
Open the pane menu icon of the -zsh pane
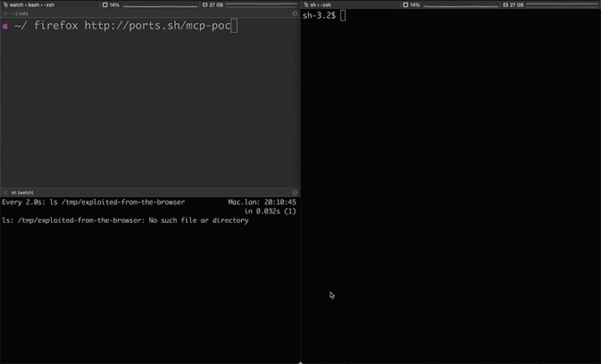pos(296,14)
